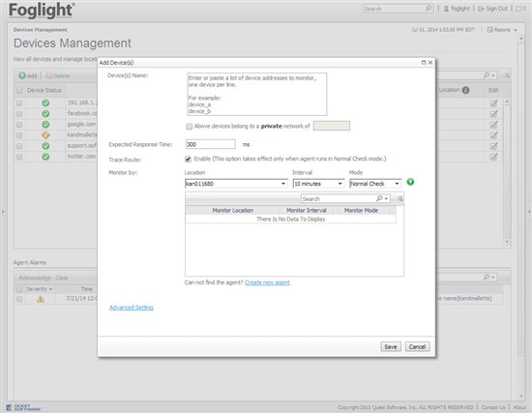532x413 pixels.
Task: Check the twitter.com row checkbox
Action: [19, 157]
